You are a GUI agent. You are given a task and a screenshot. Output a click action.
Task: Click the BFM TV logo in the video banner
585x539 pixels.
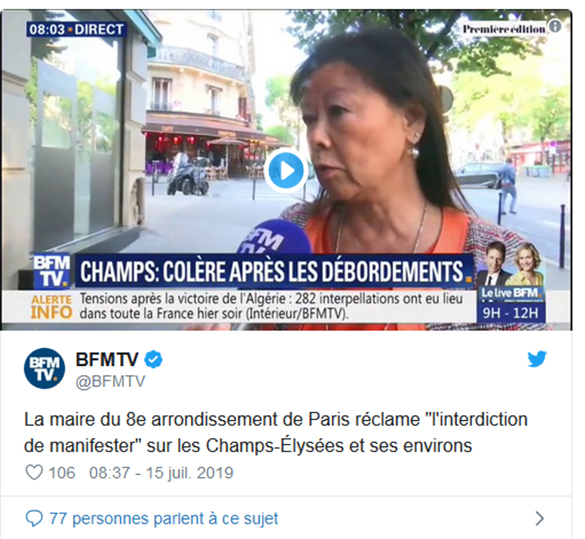pos(52,270)
